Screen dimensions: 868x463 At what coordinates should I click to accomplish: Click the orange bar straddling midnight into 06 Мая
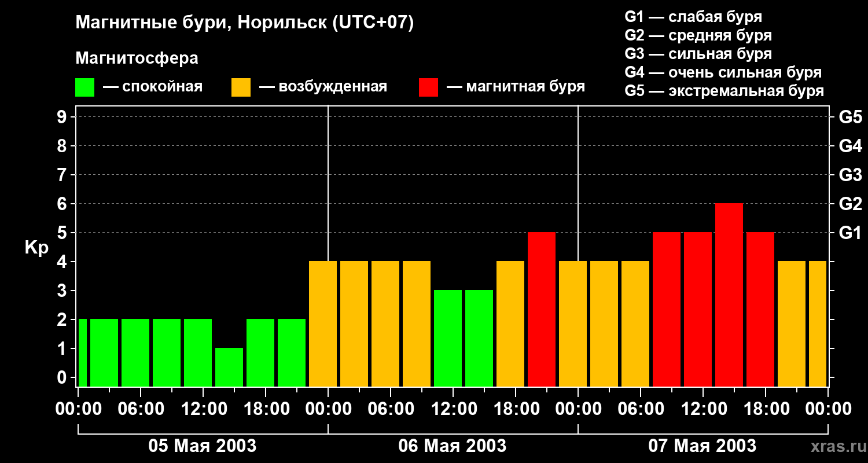(323, 324)
